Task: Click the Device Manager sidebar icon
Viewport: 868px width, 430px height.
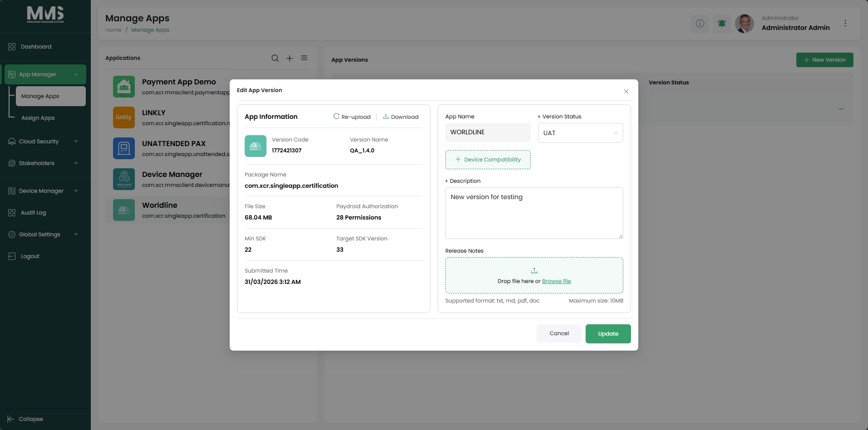Action: point(12,191)
